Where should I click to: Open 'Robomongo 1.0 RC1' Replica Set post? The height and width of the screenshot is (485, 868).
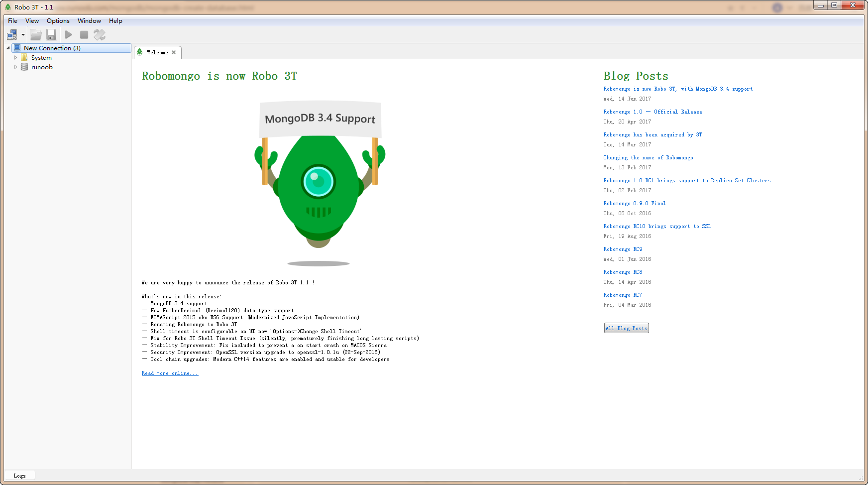pyautogui.click(x=687, y=181)
